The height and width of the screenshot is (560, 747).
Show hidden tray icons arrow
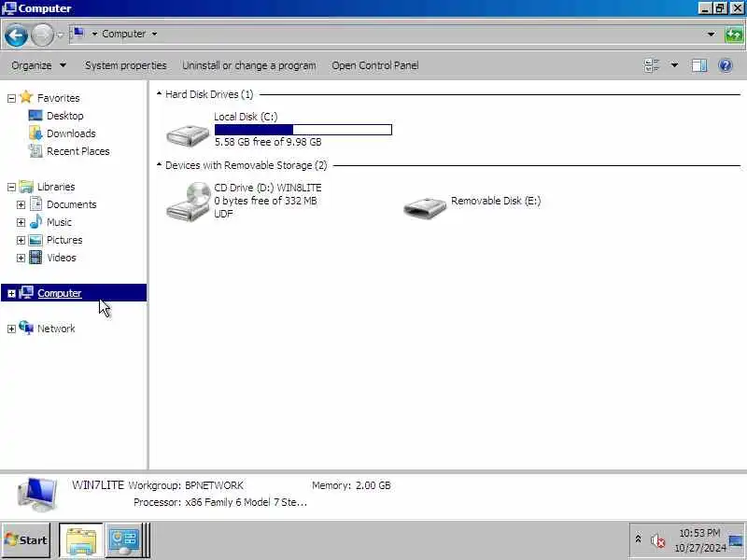tap(639, 539)
